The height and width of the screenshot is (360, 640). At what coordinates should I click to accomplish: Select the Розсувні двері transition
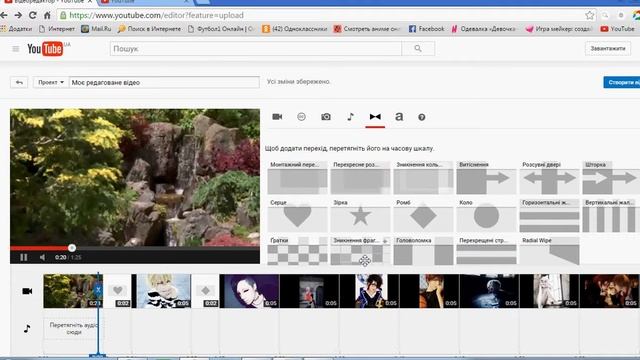(549, 178)
